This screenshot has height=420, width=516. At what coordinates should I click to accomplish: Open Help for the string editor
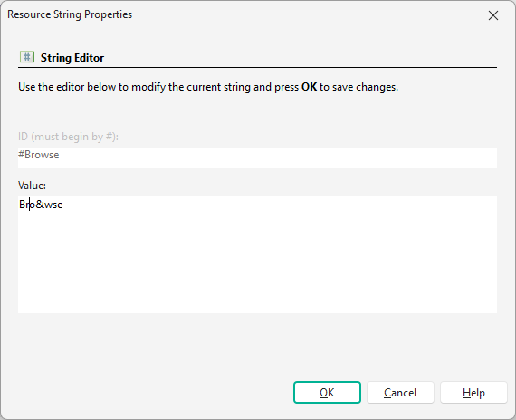pos(473,392)
